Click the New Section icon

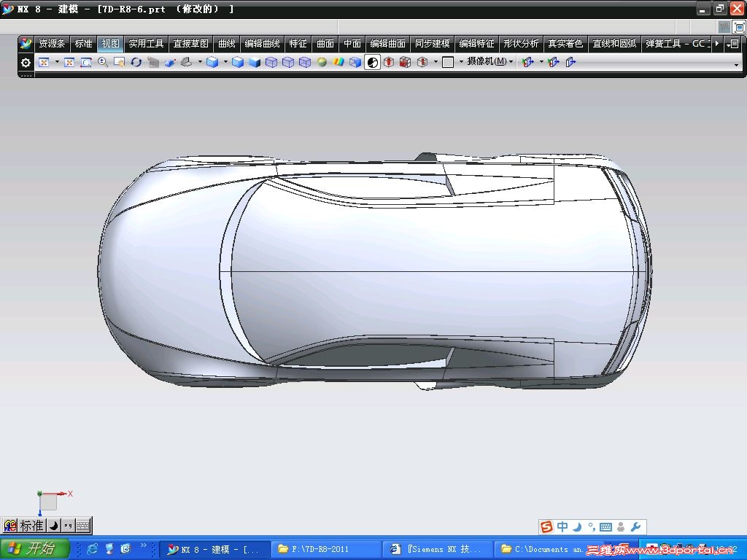pyautogui.click(x=422, y=63)
